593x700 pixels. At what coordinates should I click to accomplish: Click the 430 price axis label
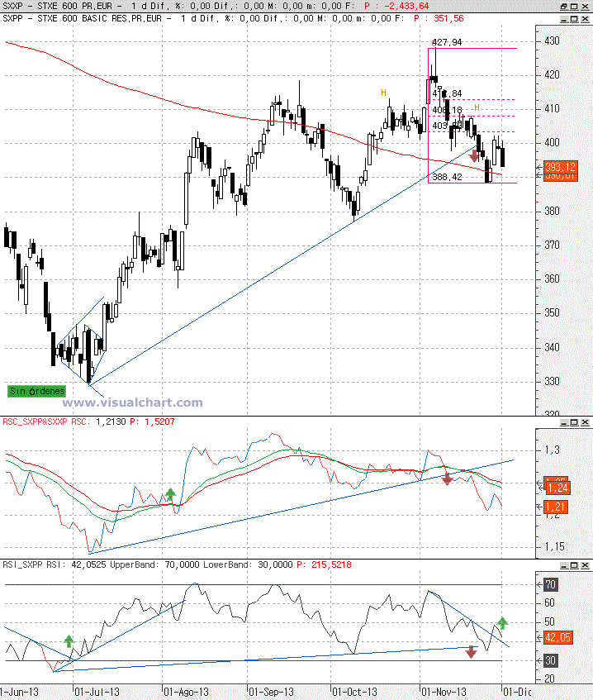(552, 41)
